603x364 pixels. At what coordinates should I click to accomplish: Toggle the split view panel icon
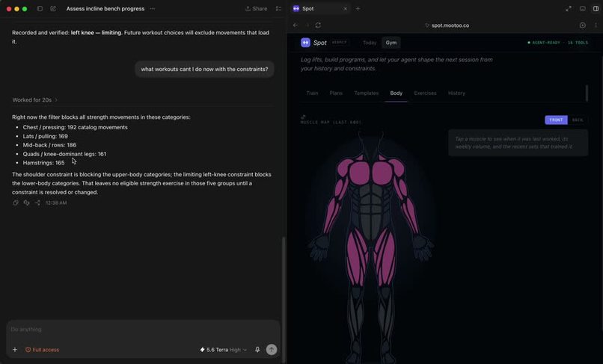point(596,8)
